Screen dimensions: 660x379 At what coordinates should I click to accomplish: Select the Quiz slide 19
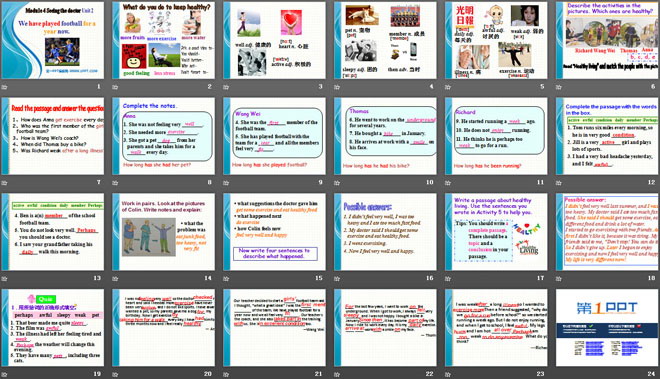pos(53,328)
